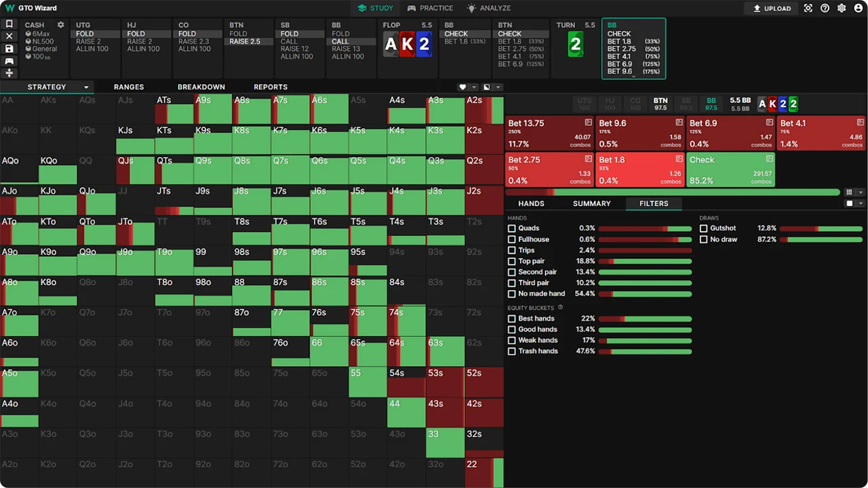This screenshot has width=868, height=488.
Task: Click the save disk icon in the left sidebar
Action: (9, 49)
